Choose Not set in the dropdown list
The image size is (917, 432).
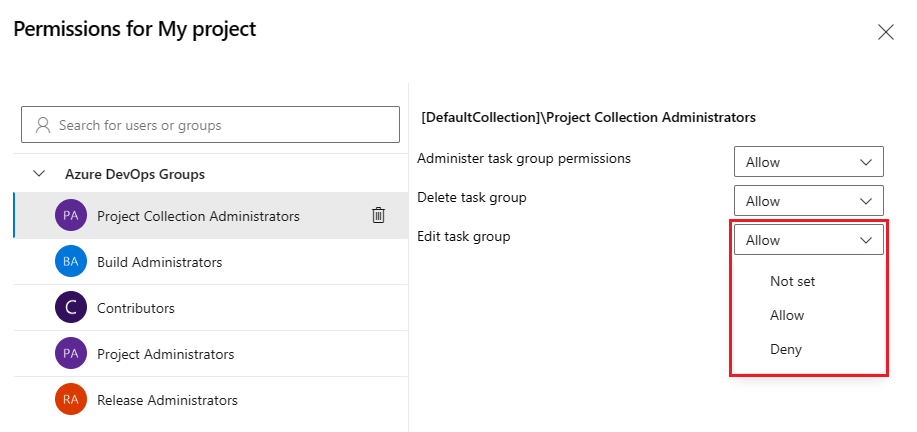tap(808, 281)
